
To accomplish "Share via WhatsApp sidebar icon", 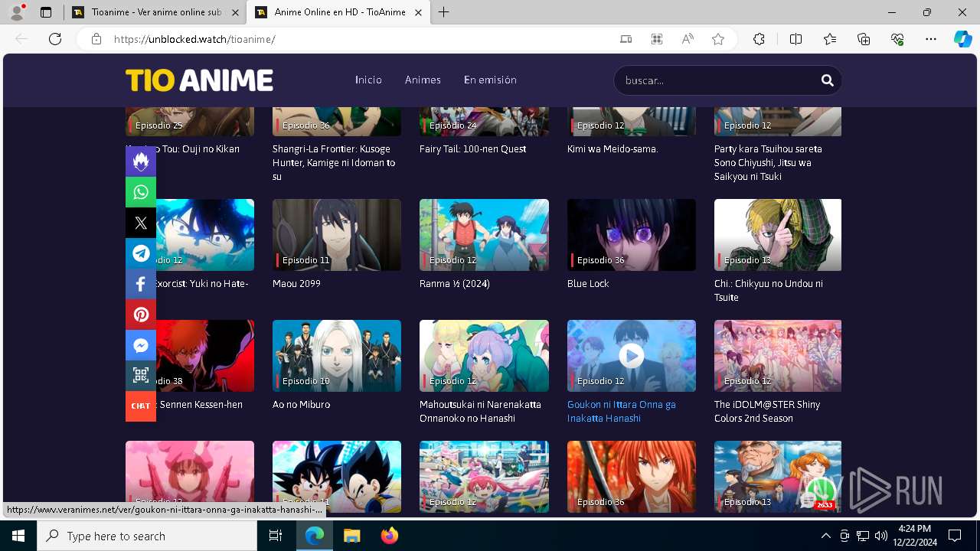I will (x=141, y=192).
